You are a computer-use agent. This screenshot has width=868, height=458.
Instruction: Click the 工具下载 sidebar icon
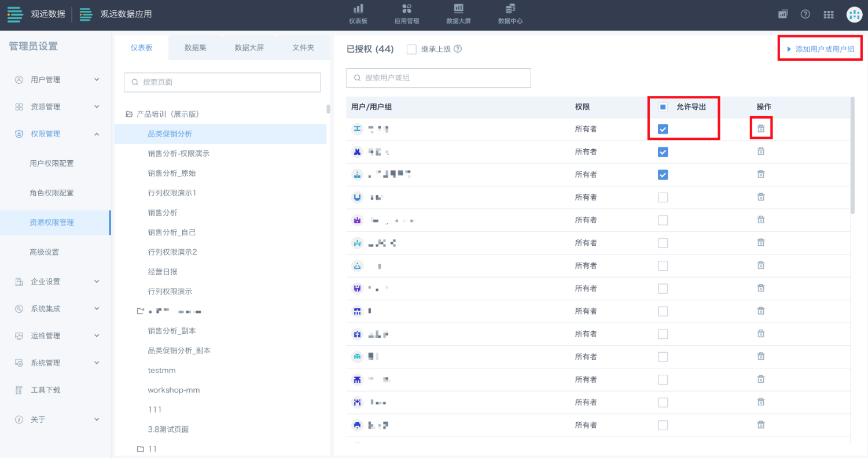[19, 390]
